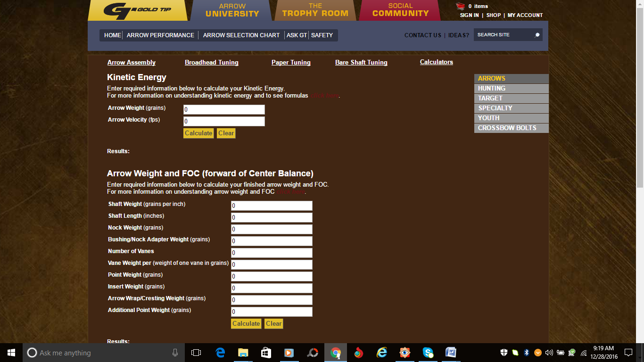The height and width of the screenshot is (362, 644).
Task: Open Broadhead Tuning link
Action: pyautogui.click(x=212, y=62)
